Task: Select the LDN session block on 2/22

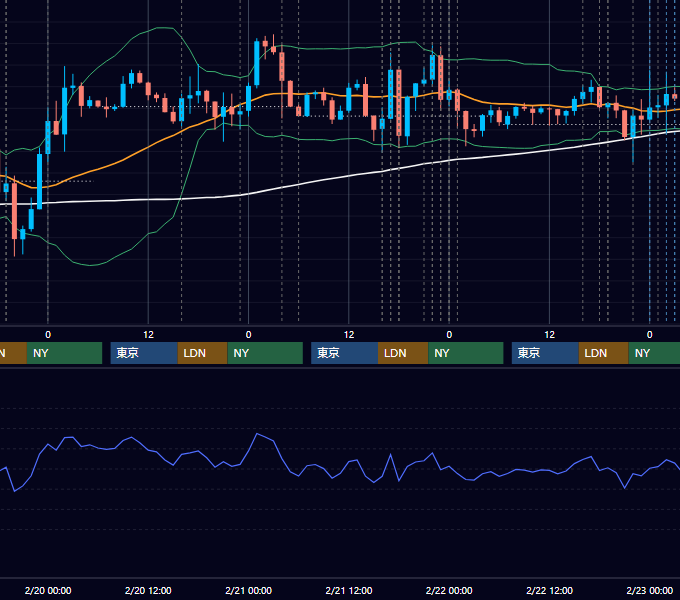Action: click(x=604, y=353)
